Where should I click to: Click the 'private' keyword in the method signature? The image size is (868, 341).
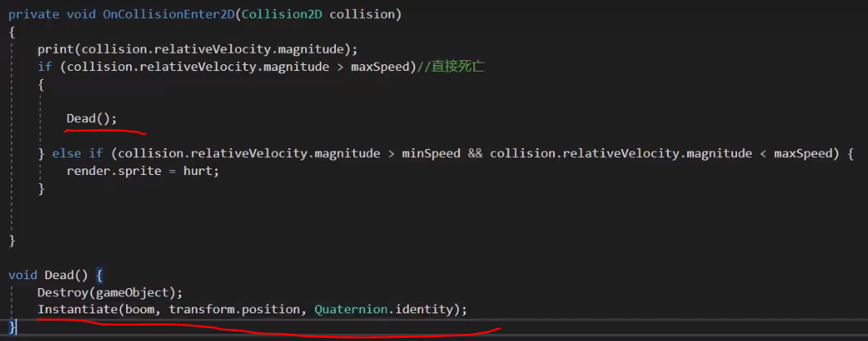tap(34, 15)
